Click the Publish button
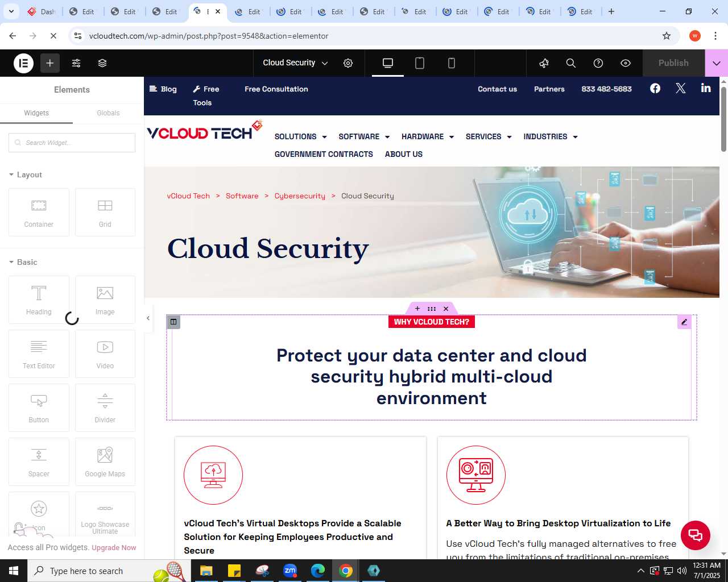Image resolution: width=728 pixels, height=582 pixels. pyautogui.click(x=673, y=63)
